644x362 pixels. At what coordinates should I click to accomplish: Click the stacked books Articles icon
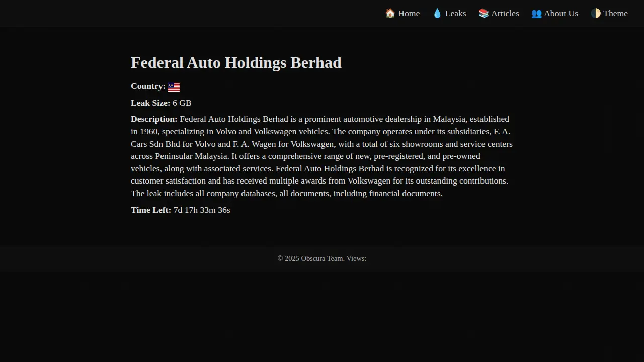[484, 14]
